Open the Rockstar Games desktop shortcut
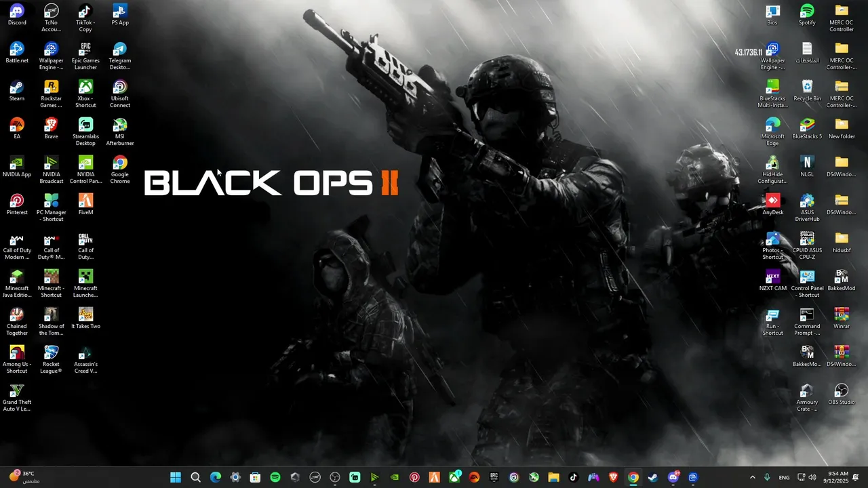The image size is (868, 488). tap(52, 94)
